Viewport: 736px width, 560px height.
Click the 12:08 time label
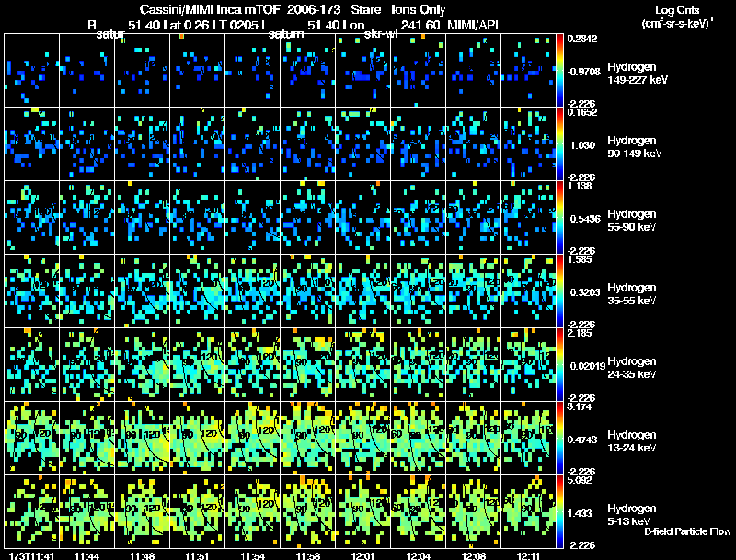coord(473,555)
